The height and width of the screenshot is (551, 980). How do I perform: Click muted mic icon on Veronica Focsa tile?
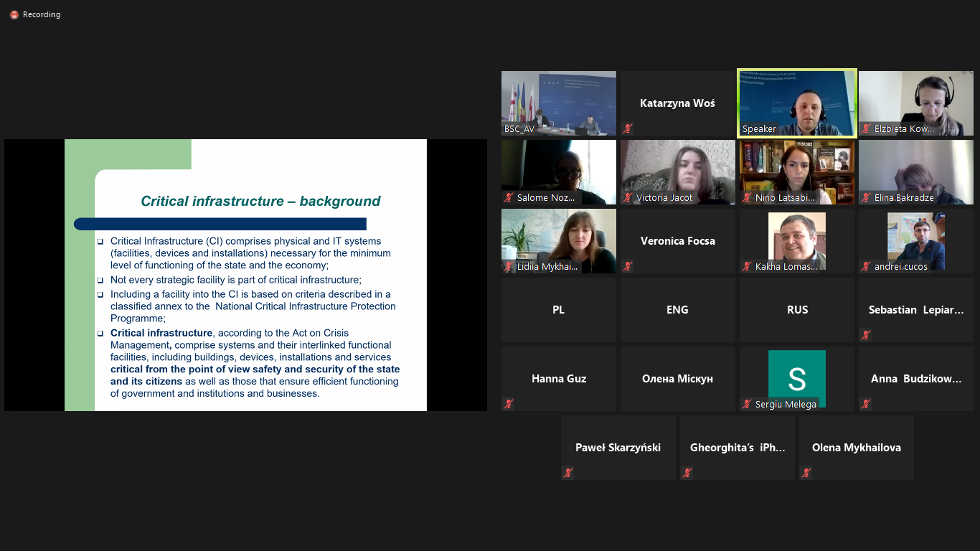pyautogui.click(x=628, y=267)
